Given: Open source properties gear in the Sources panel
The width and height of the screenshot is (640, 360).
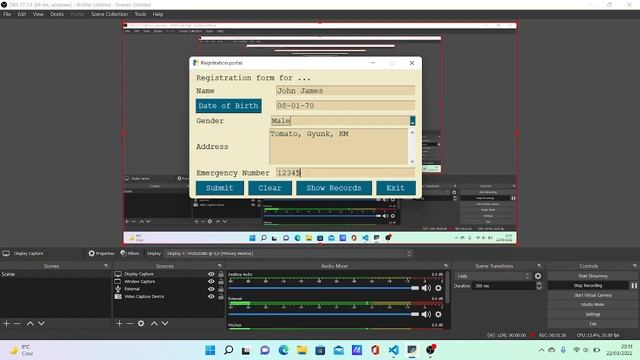Looking at the screenshot, I should coord(141,323).
